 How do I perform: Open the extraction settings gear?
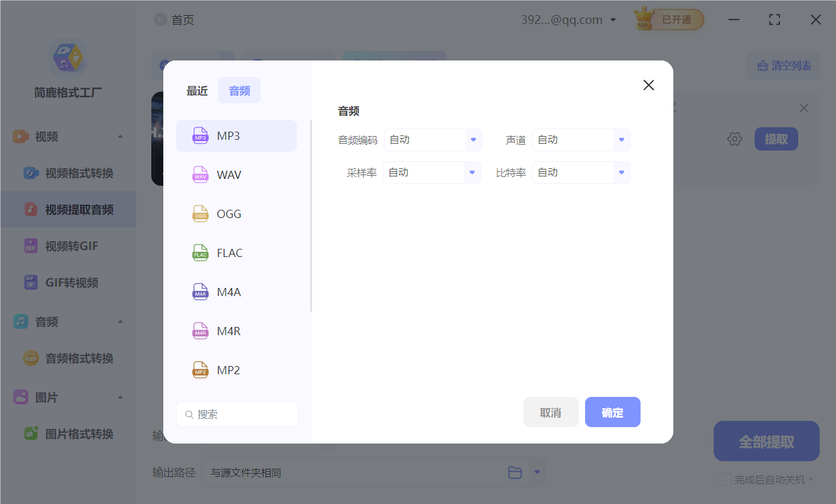point(734,139)
